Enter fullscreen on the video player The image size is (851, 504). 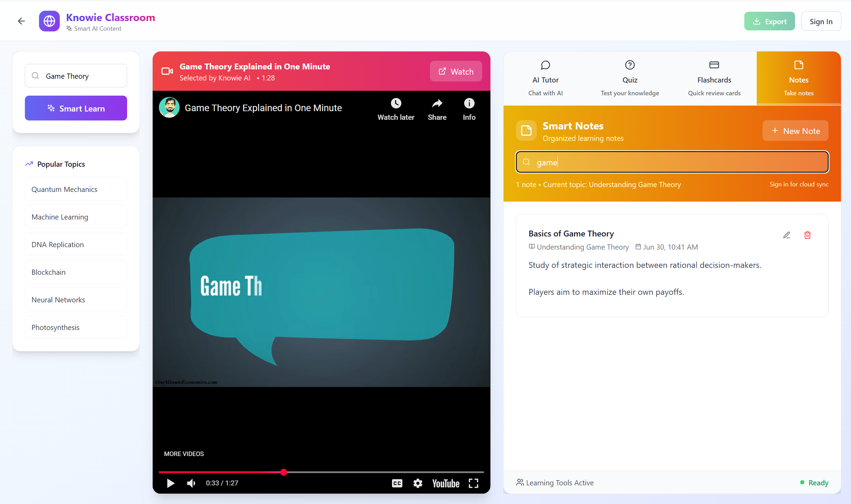(x=473, y=483)
